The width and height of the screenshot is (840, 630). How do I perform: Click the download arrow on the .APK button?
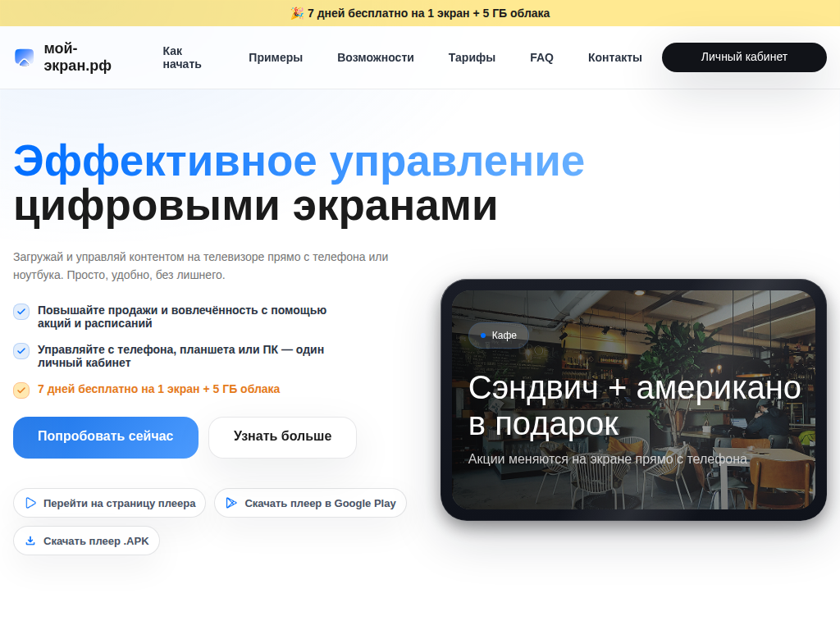(x=30, y=541)
